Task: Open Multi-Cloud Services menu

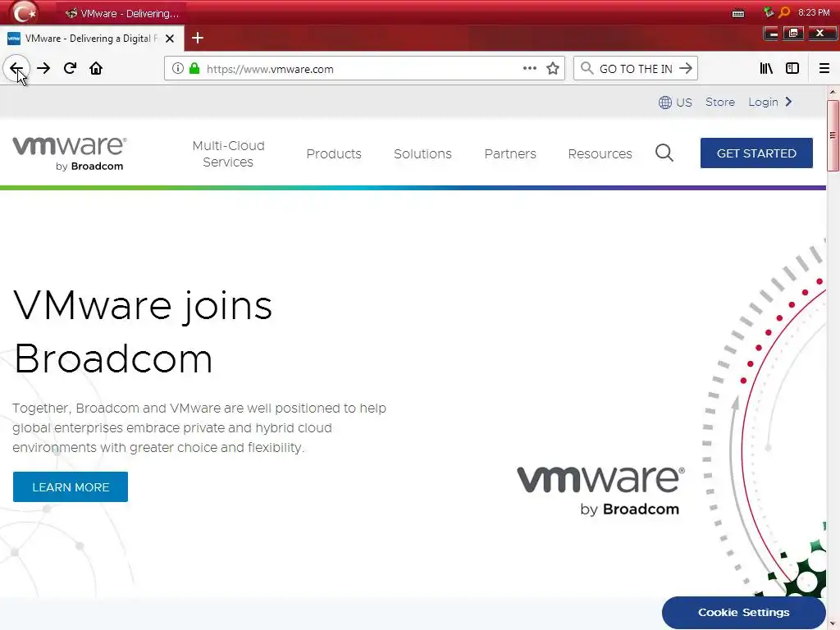Action: pos(228,153)
